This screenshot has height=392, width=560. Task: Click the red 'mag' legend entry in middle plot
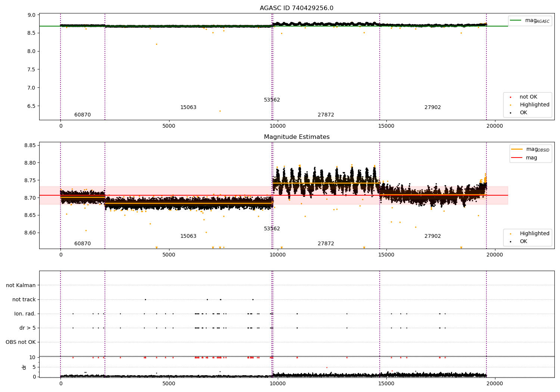coord(525,158)
